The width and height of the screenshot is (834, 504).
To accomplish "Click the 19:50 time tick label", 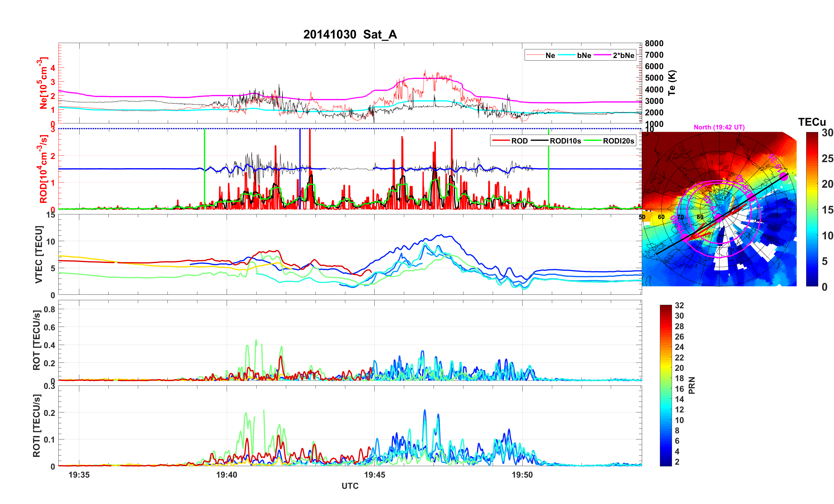I will [x=522, y=474].
